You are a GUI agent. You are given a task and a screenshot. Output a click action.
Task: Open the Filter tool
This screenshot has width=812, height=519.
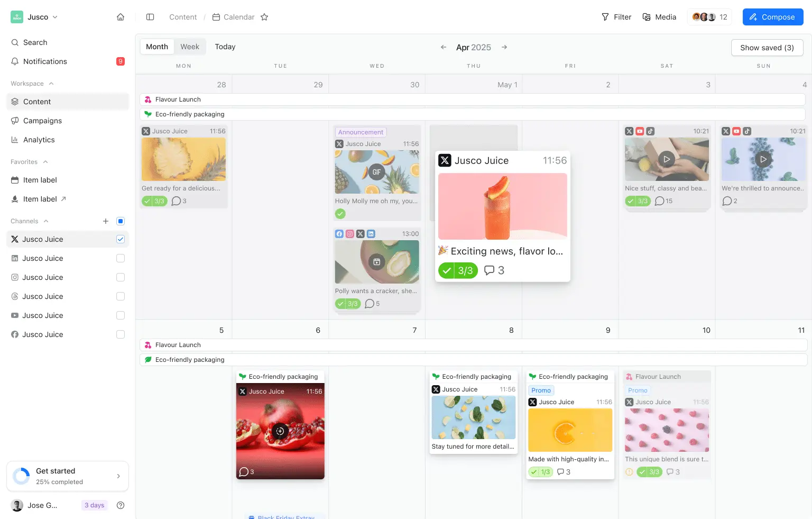click(616, 17)
